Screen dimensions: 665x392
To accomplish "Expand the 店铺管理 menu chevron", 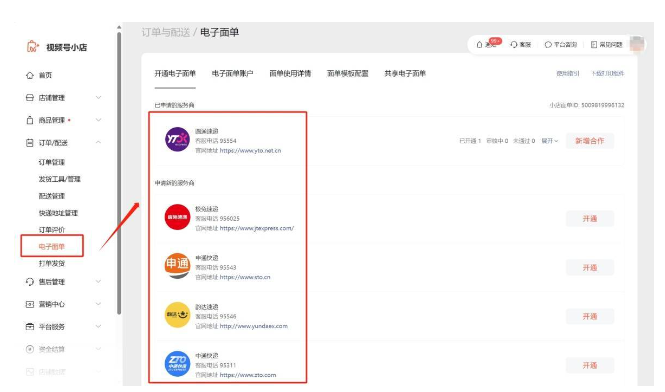I will coord(98,98).
